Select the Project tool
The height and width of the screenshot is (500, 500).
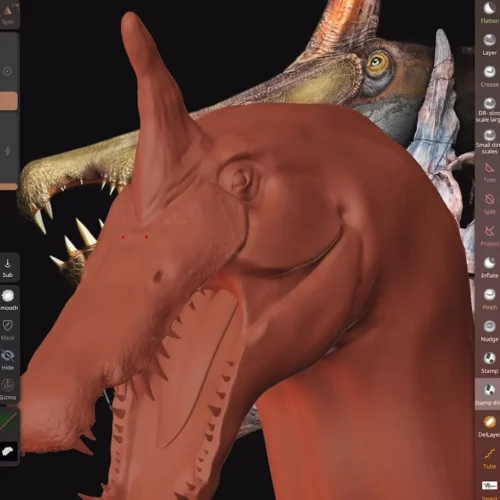(x=489, y=236)
